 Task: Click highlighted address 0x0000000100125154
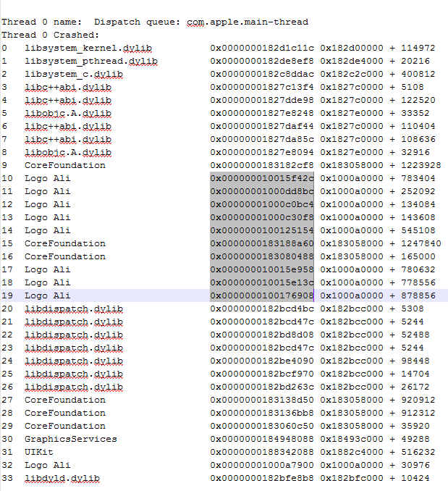(262, 230)
